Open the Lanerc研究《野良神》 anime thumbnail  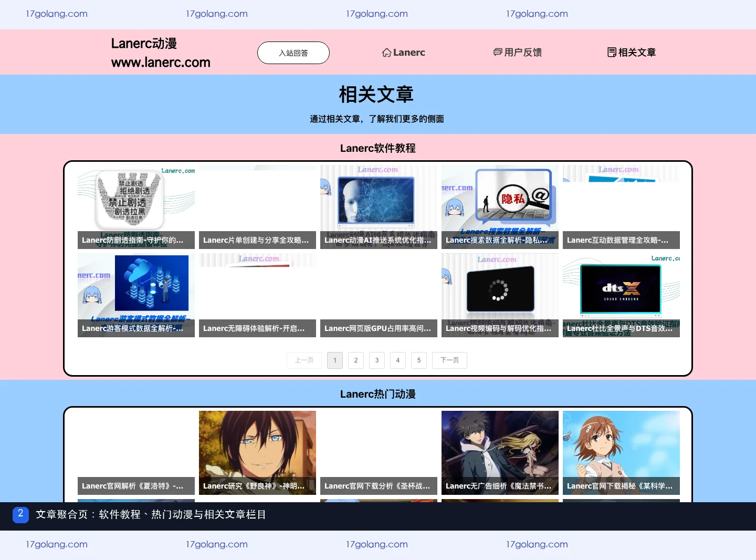click(x=257, y=453)
